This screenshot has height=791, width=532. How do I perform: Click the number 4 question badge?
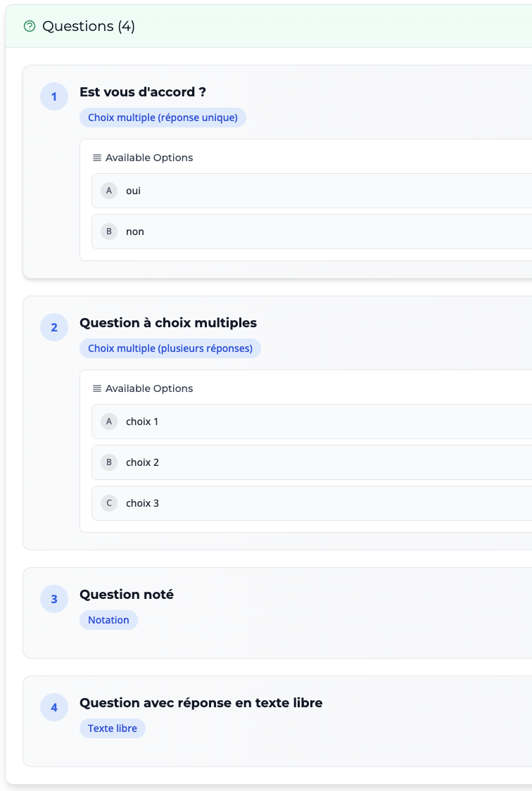pos(54,707)
